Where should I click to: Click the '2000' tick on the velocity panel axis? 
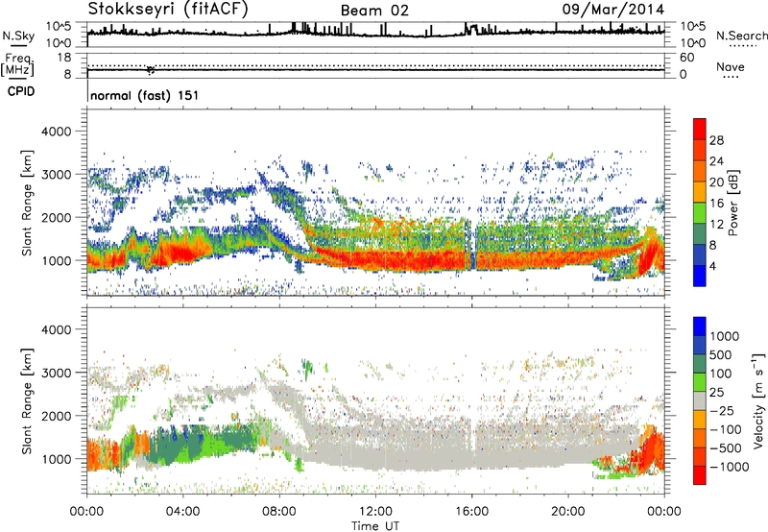point(56,416)
